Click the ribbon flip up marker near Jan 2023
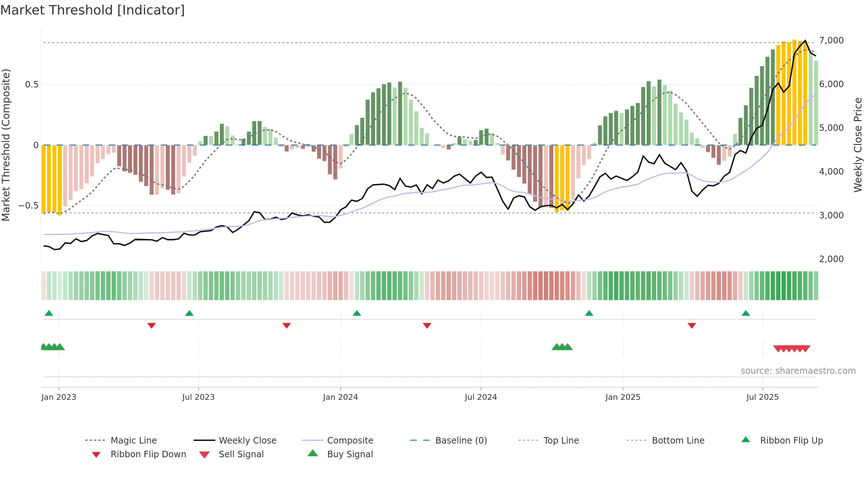868x488 pixels. pos(49,313)
